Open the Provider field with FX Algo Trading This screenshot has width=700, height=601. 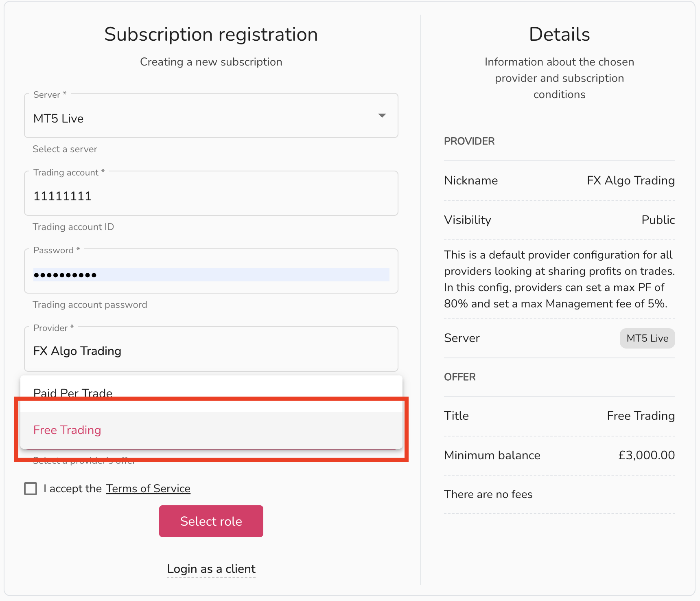coord(211,351)
